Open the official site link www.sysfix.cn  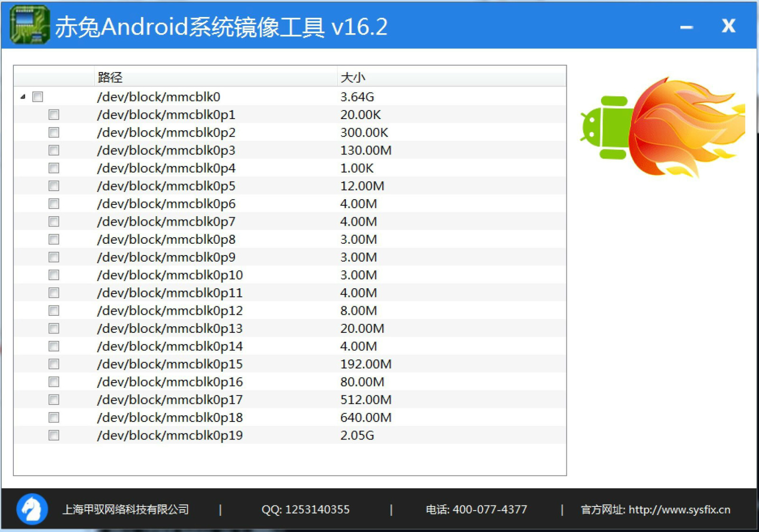(x=679, y=510)
